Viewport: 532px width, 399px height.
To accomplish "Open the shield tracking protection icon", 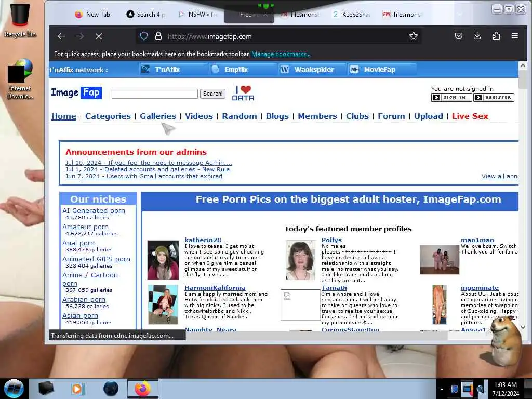I will click(x=144, y=36).
